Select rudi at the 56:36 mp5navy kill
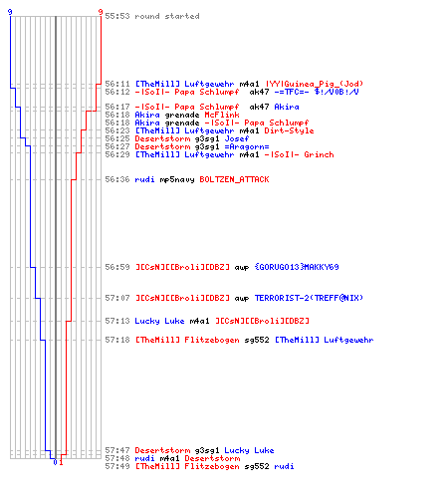Screen dimensions: 448x498 (x=144, y=179)
